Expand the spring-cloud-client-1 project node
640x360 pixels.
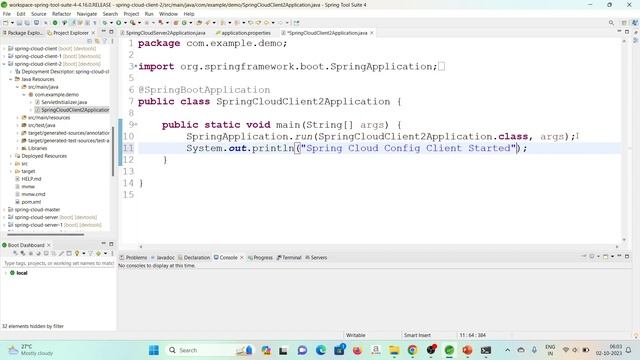[x=4, y=56]
